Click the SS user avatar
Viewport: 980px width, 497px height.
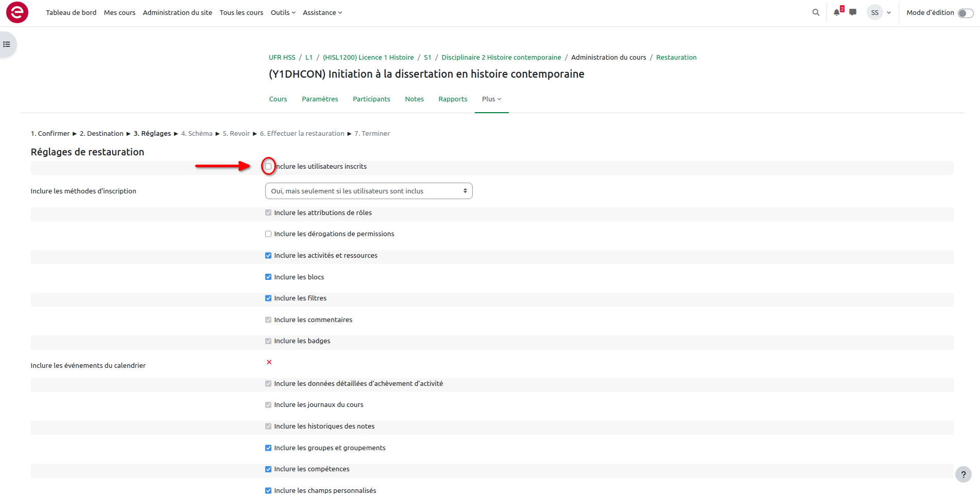click(x=874, y=12)
